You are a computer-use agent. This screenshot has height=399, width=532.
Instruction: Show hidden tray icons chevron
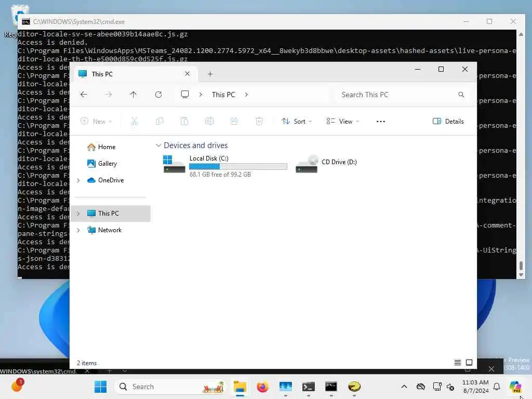[x=404, y=387]
